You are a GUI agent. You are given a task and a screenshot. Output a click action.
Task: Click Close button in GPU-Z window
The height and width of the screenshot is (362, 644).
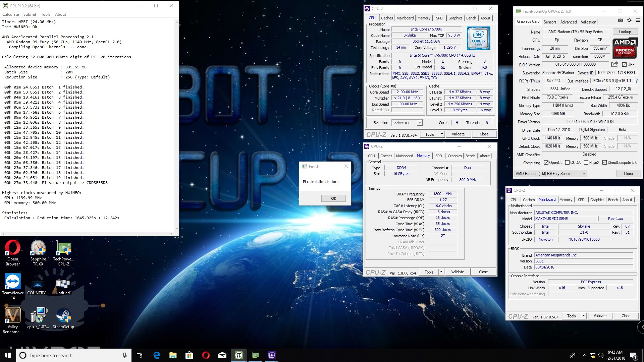pos(628,174)
